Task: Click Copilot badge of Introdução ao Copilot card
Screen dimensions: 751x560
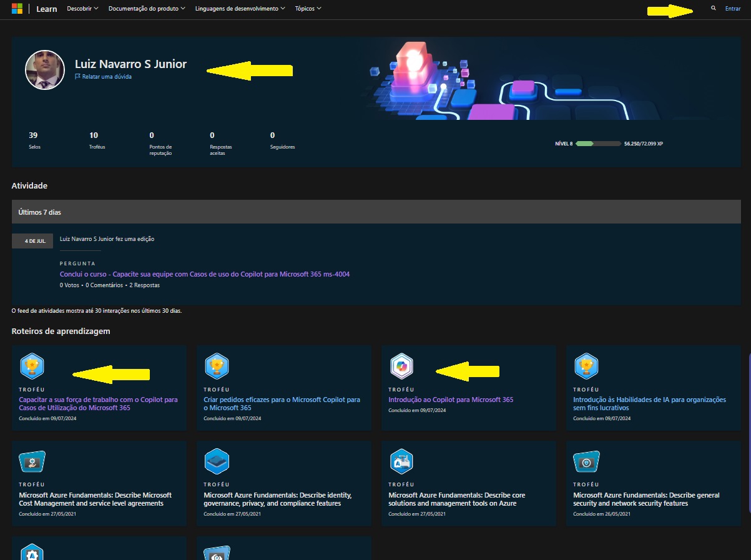Action: click(x=401, y=366)
